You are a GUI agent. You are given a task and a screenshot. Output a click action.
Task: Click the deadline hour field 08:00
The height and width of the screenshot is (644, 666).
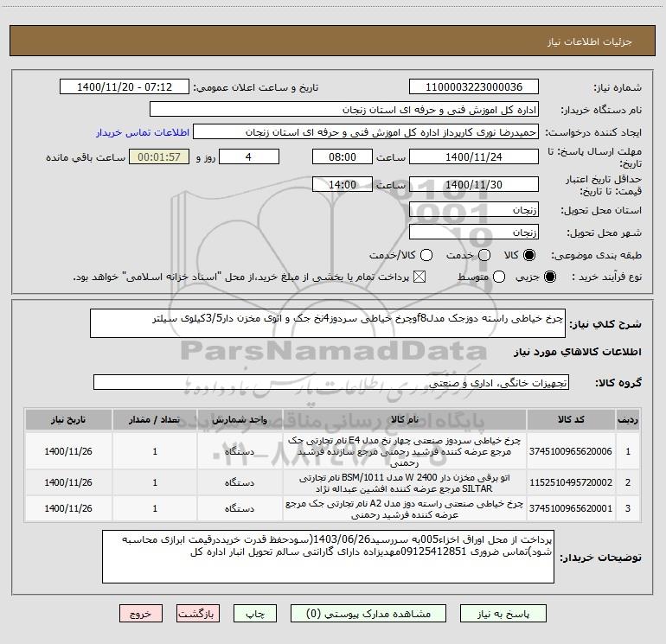(343, 156)
